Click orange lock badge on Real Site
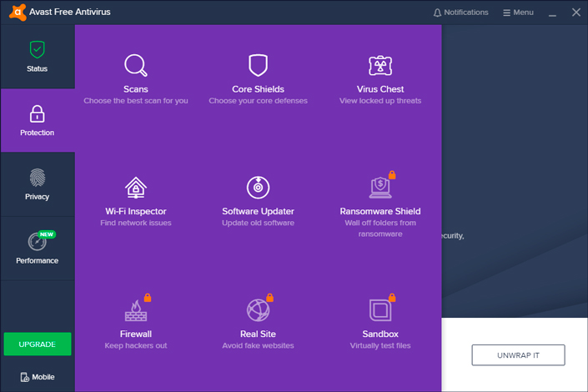The width and height of the screenshot is (588, 392). pos(269,298)
